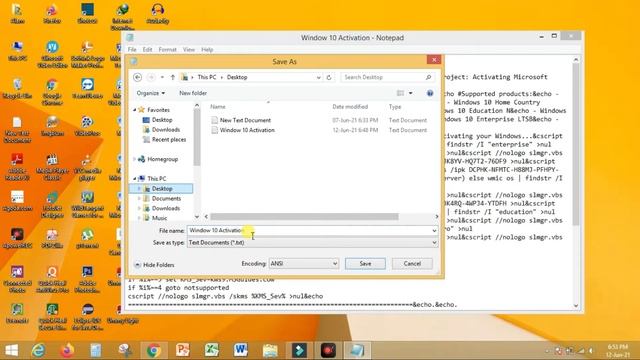The image size is (640, 360).
Task: Click the Save button
Action: click(365, 264)
